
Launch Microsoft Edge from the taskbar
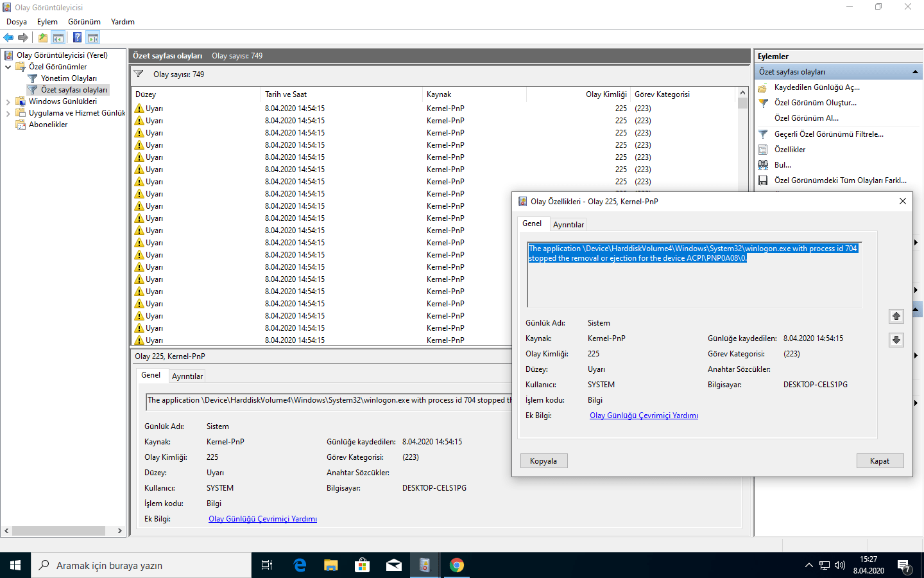click(299, 565)
